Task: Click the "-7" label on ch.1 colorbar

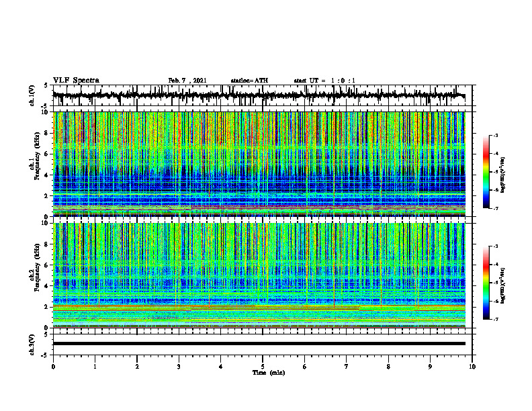Action: click(496, 209)
